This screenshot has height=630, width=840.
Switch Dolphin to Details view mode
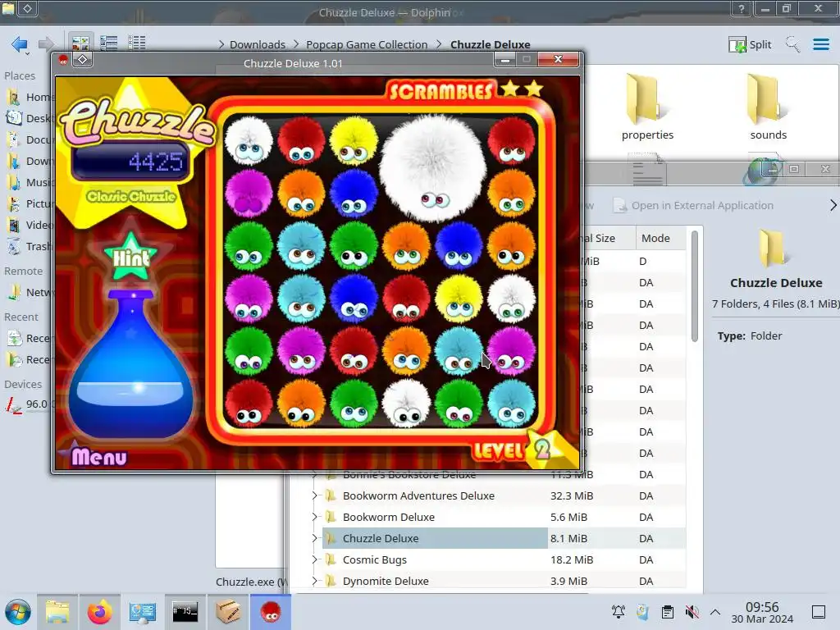[137, 43]
